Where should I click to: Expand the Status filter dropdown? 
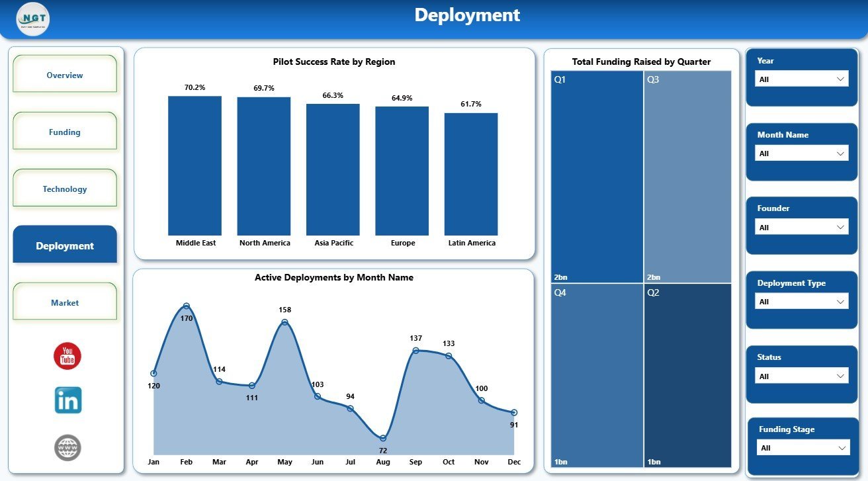pos(801,376)
